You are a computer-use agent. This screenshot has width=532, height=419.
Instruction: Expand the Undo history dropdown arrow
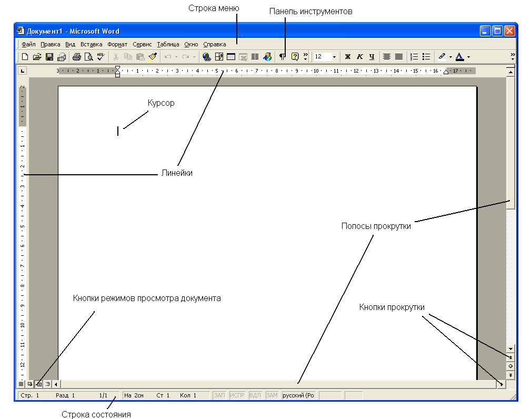coord(176,57)
